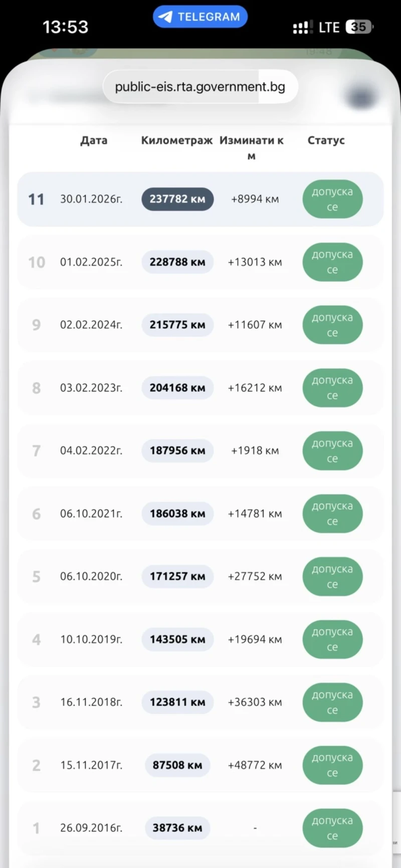
Task: Click the +19694 км travelled value
Action: click(x=255, y=639)
